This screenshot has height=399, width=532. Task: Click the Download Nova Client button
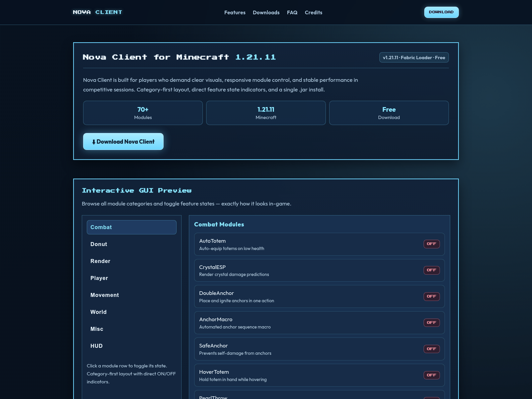click(x=123, y=142)
